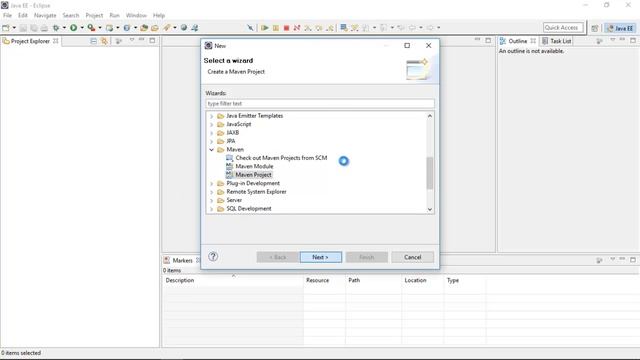Open the dropdown next to New icon
This screenshot has height=360, width=640.
click(x=14, y=28)
